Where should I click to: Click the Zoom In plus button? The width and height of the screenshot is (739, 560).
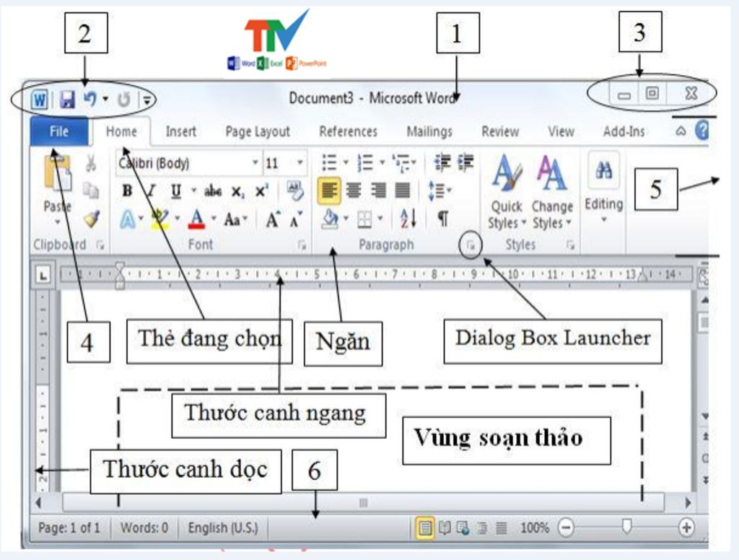tap(686, 528)
